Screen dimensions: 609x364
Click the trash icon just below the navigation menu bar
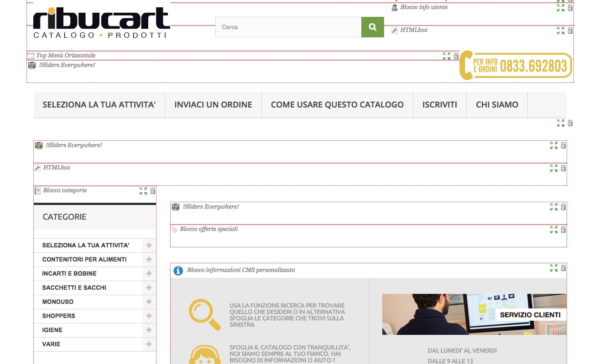tap(570, 123)
